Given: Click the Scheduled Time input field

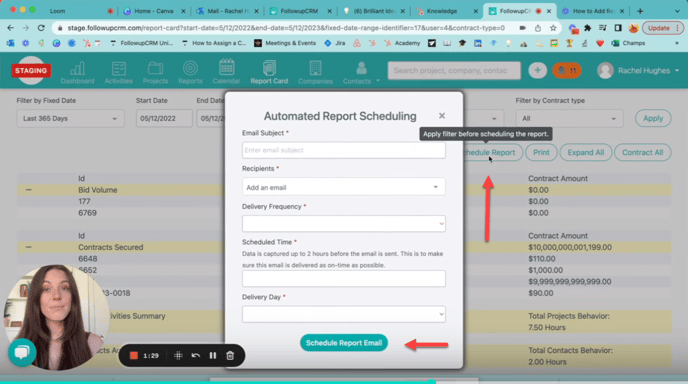Looking at the screenshot, I should (x=344, y=279).
